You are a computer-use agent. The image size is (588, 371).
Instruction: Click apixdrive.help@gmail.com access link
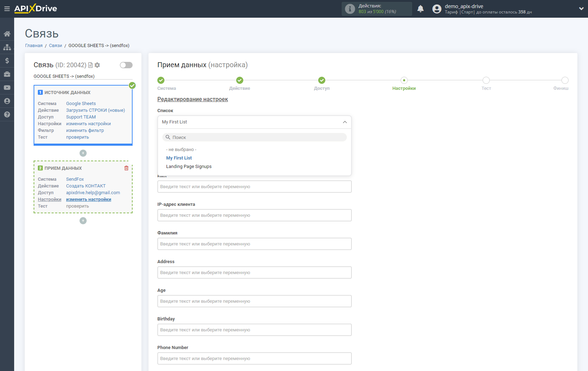(93, 193)
